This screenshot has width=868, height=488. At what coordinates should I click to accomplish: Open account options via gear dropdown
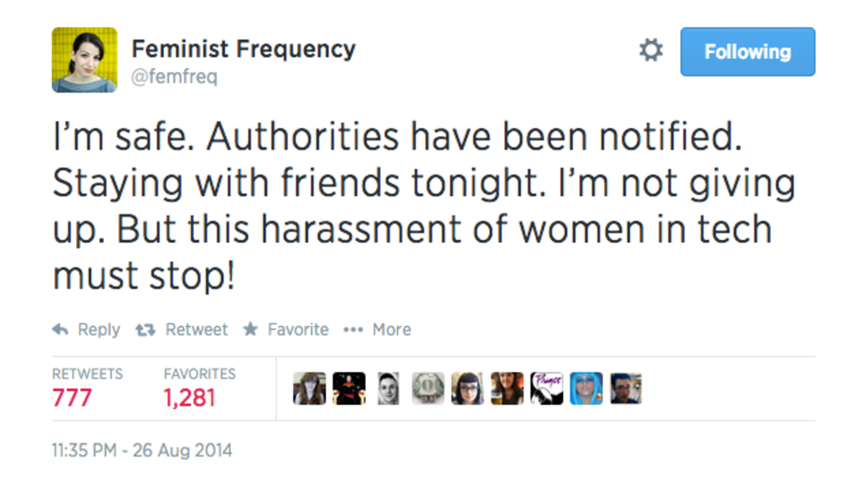click(x=650, y=50)
